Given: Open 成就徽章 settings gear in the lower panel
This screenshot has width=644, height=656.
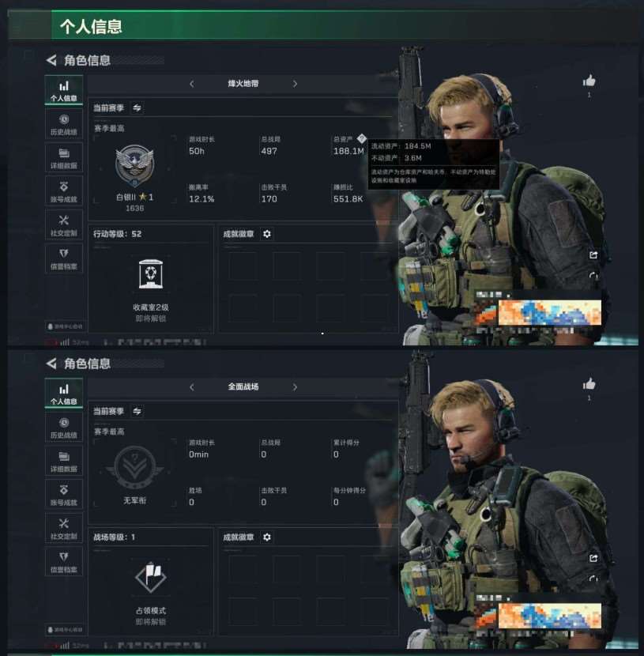Looking at the screenshot, I should click(x=267, y=537).
